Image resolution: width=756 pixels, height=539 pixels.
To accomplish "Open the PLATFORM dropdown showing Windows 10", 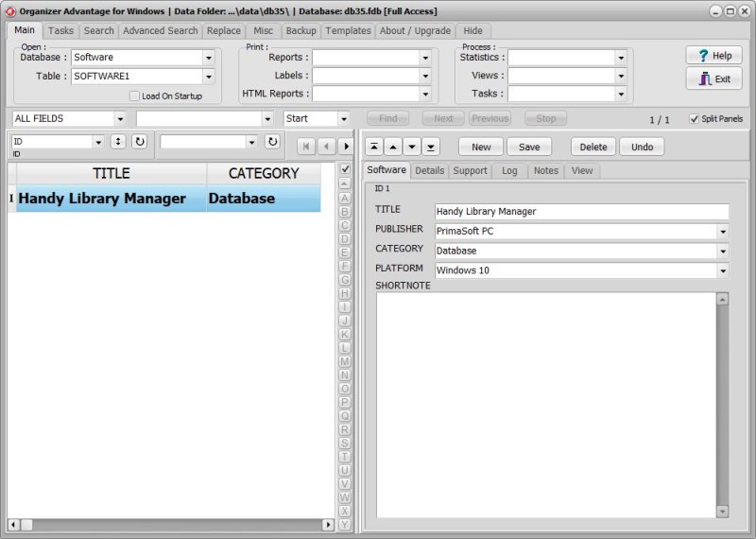I will pyautogui.click(x=723, y=270).
